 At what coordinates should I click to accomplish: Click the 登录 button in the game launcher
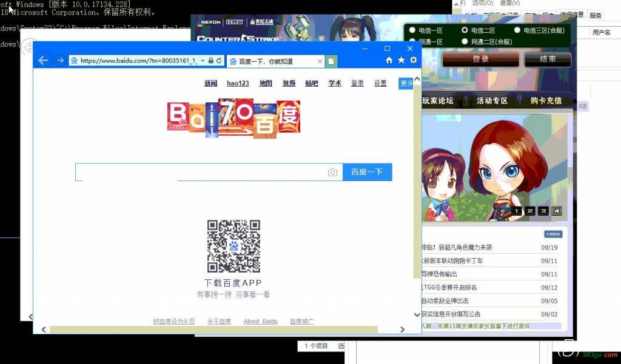480,59
